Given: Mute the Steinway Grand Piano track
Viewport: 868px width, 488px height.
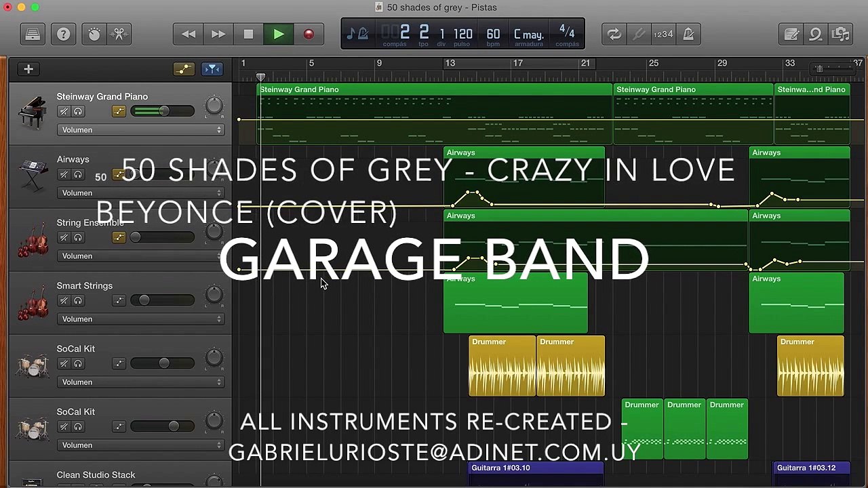Looking at the screenshot, I should (x=64, y=111).
